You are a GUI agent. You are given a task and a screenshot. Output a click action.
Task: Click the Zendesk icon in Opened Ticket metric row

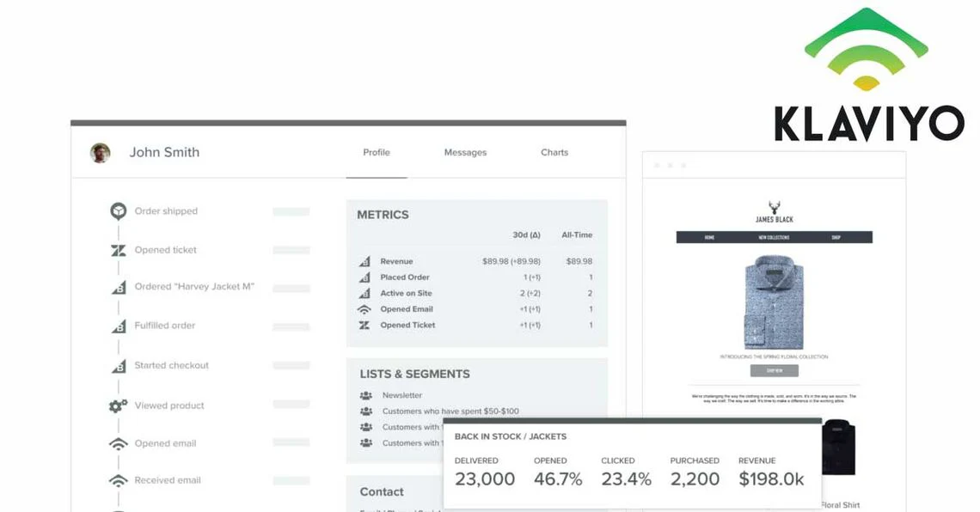pyautogui.click(x=364, y=326)
